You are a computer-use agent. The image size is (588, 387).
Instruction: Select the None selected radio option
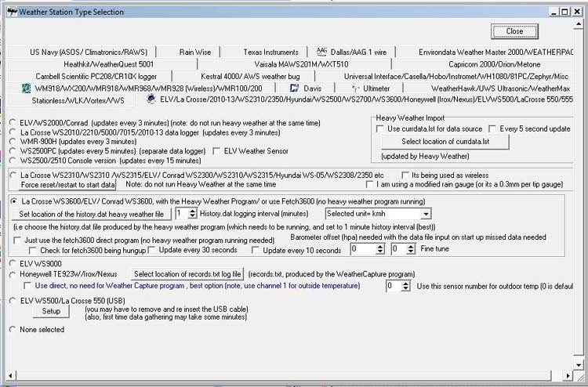13,329
